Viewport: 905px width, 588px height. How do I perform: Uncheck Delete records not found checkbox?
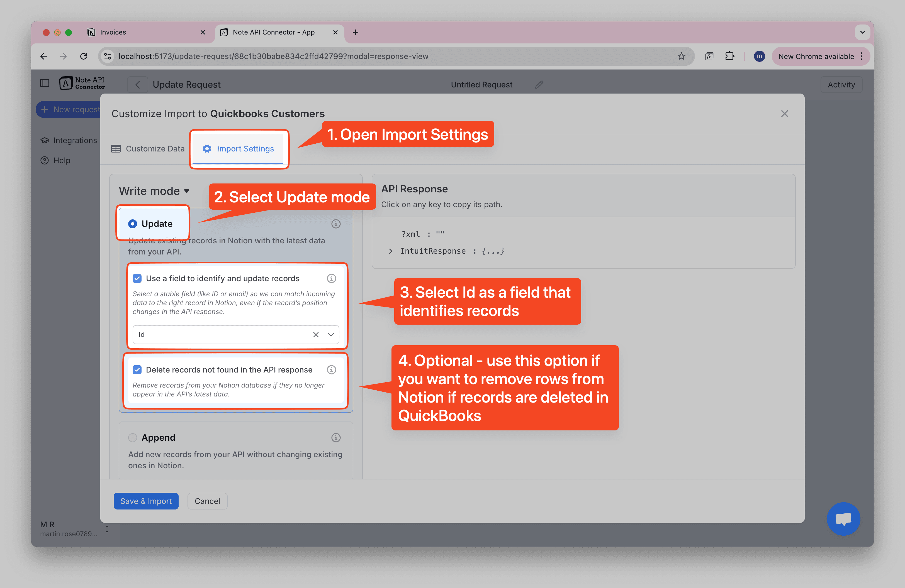(137, 370)
